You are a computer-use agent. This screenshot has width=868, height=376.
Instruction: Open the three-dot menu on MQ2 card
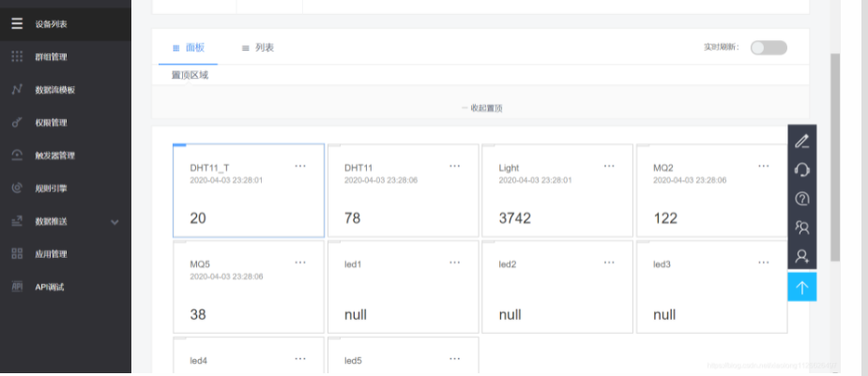tap(764, 166)
